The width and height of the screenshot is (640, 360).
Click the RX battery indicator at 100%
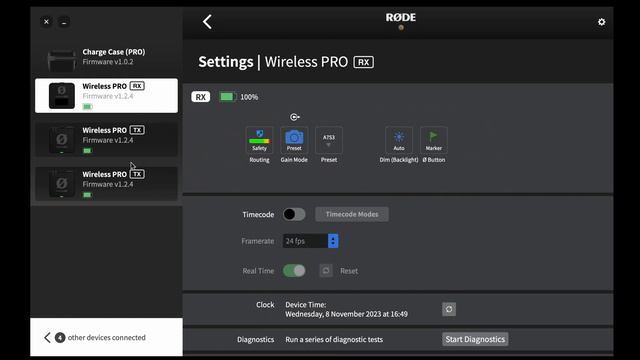point(227,97)
